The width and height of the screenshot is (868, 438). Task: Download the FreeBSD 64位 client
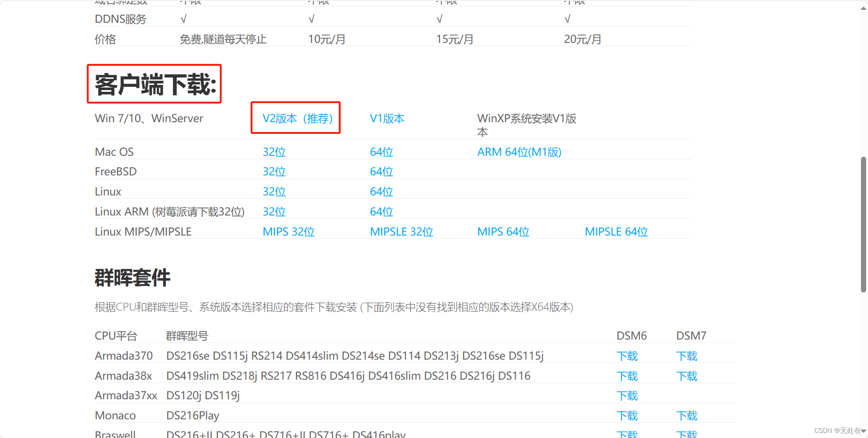[381, 172]
